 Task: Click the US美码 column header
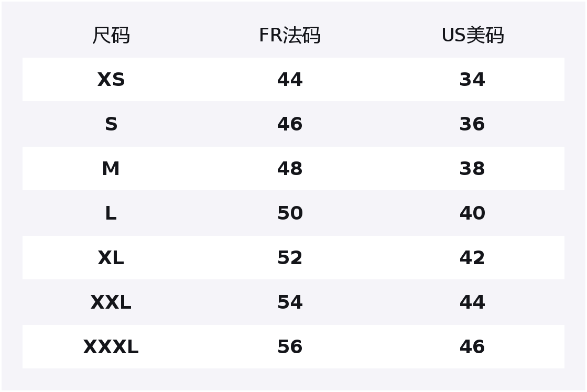(472, 36)
